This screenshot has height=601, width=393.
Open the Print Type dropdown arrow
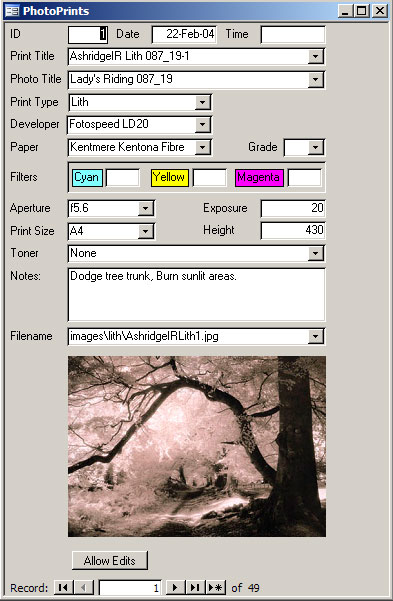[x=202, y=102]
